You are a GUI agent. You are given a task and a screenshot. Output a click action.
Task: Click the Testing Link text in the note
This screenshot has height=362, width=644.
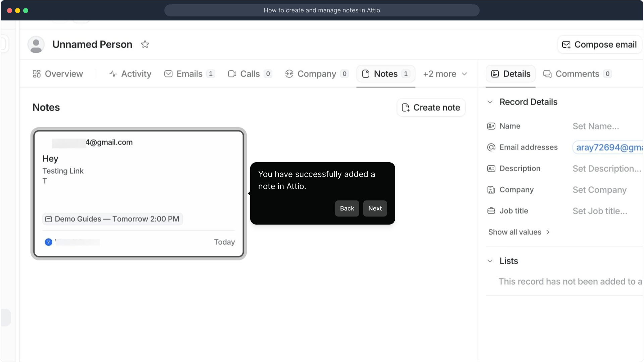pos(63,171)
